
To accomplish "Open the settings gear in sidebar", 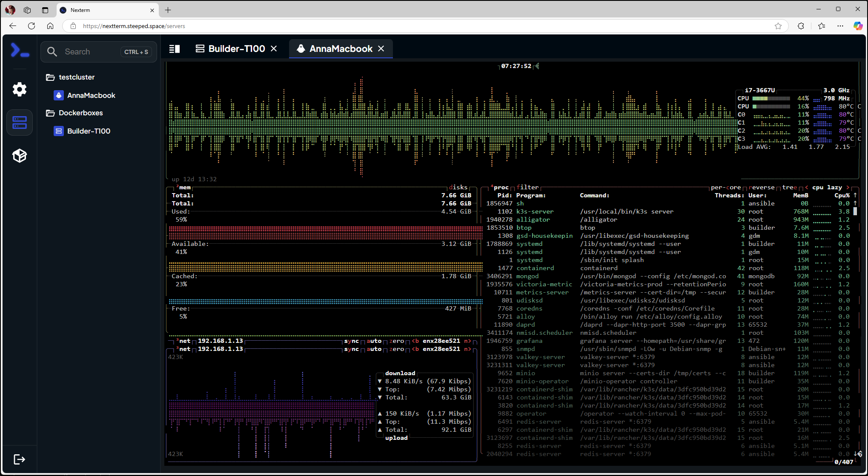I will (20, 89).
